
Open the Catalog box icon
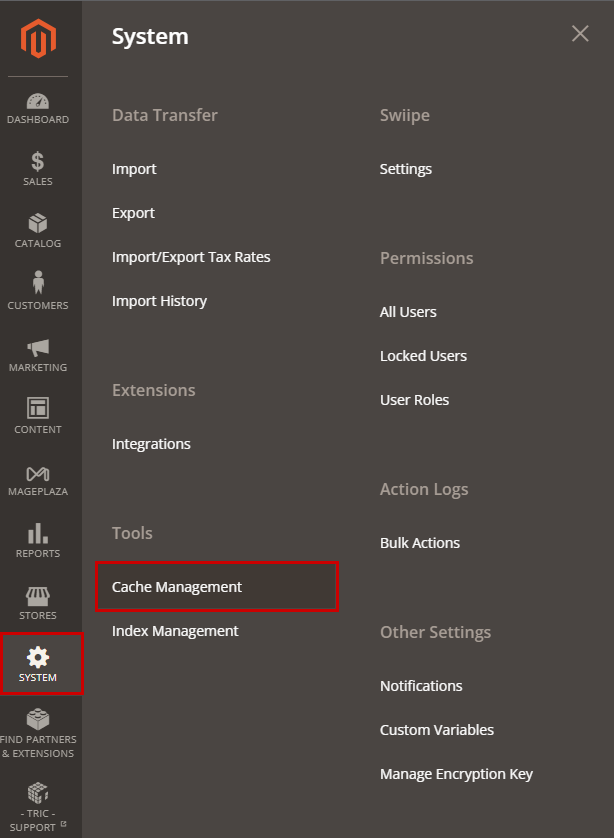[38, 224]
